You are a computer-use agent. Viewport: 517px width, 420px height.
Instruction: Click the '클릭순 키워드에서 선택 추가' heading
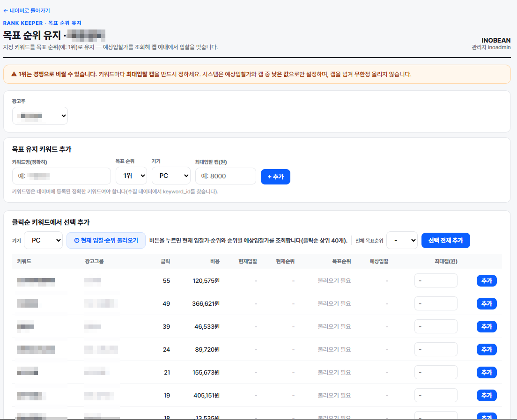pos(51,222)
